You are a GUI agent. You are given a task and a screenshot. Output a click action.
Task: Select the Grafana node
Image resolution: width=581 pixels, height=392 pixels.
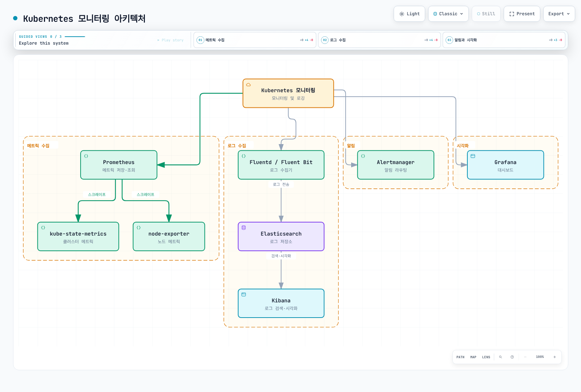[505, 165]
